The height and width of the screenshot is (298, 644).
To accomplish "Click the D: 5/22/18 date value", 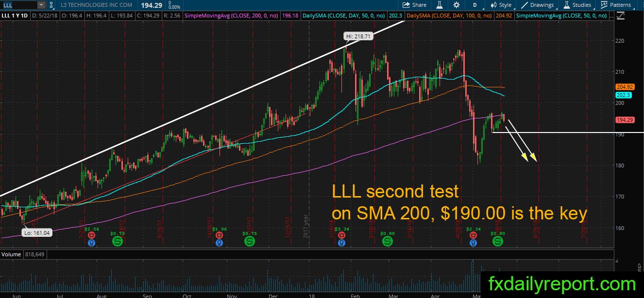I will pyautogui.click(x=45, y=16).
